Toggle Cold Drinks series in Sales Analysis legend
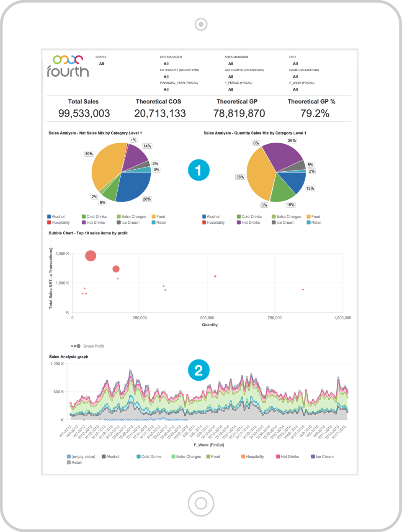 pos(149,457)
